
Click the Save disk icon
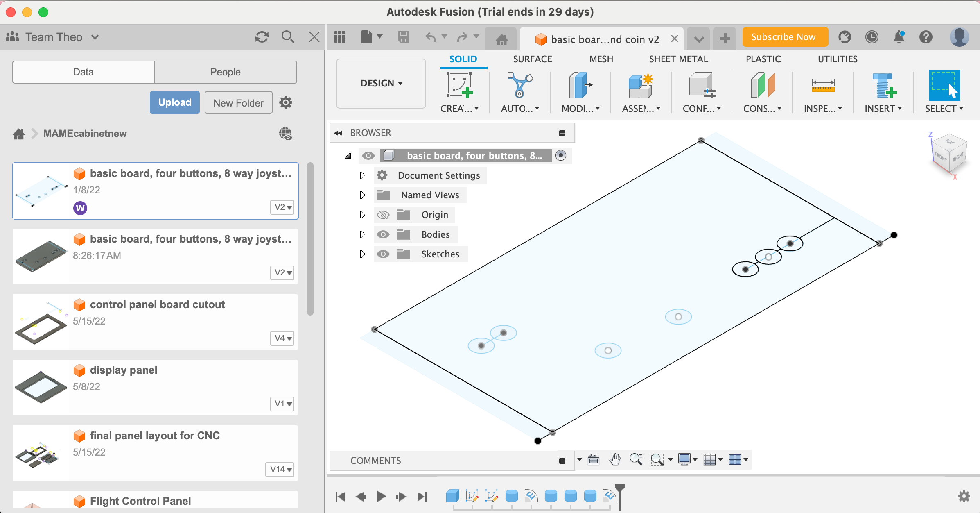(x=404, y=37)
